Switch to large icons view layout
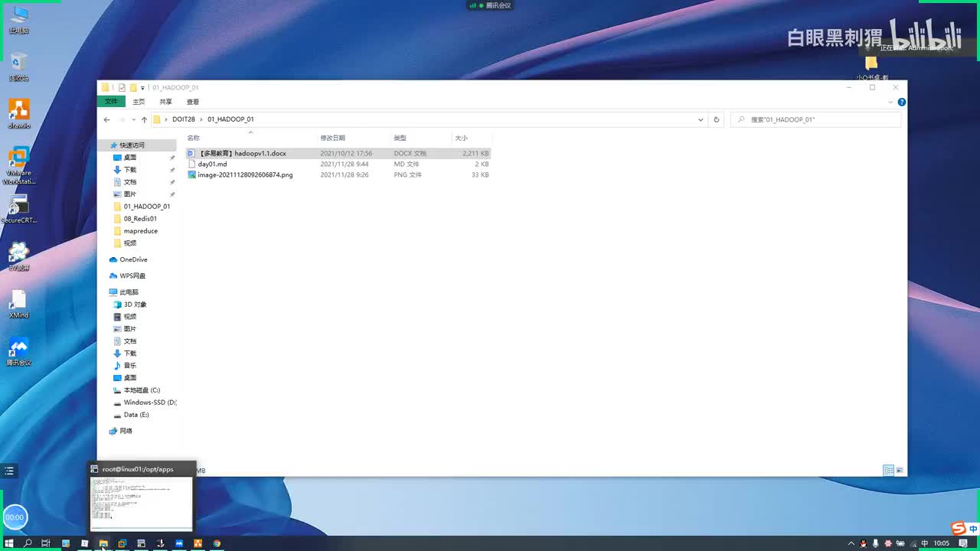Image resolution: width=980 pixels, height=551 pixels. tap(900, 470)
